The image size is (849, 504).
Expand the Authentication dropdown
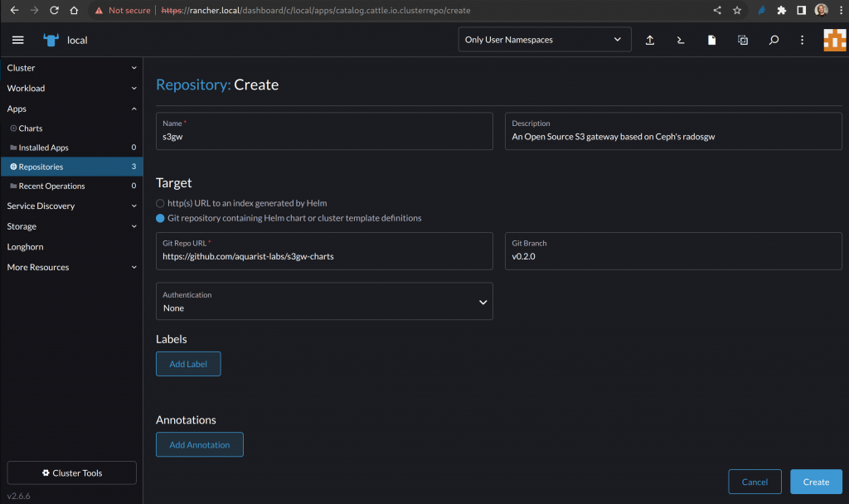tap(324, 302)
